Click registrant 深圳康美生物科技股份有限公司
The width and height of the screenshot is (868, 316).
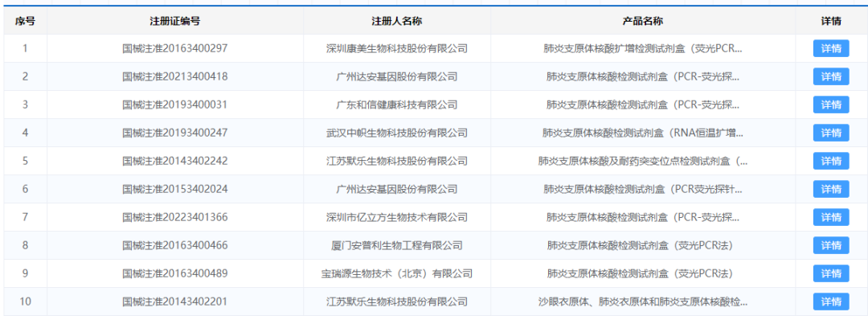click(397, 49)
